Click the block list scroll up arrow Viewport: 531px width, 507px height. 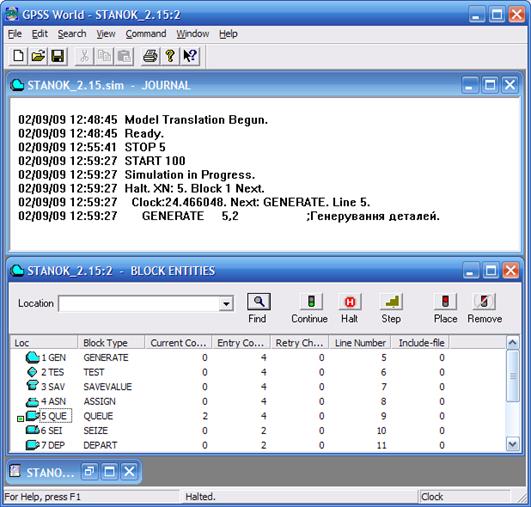(512, 342)
